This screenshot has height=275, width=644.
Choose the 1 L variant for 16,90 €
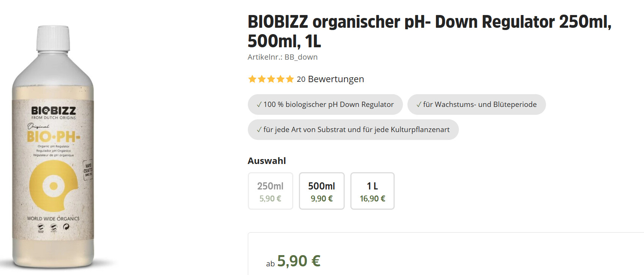tap(372, 191)
